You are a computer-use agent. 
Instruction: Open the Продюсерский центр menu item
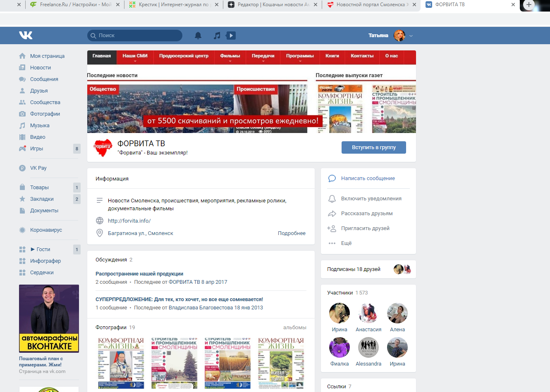tap(184, 57)
